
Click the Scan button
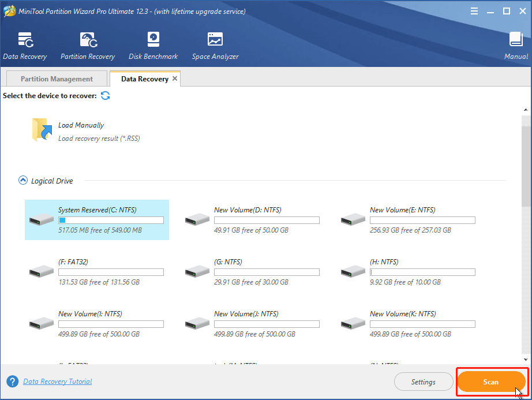tap(491, 382)
